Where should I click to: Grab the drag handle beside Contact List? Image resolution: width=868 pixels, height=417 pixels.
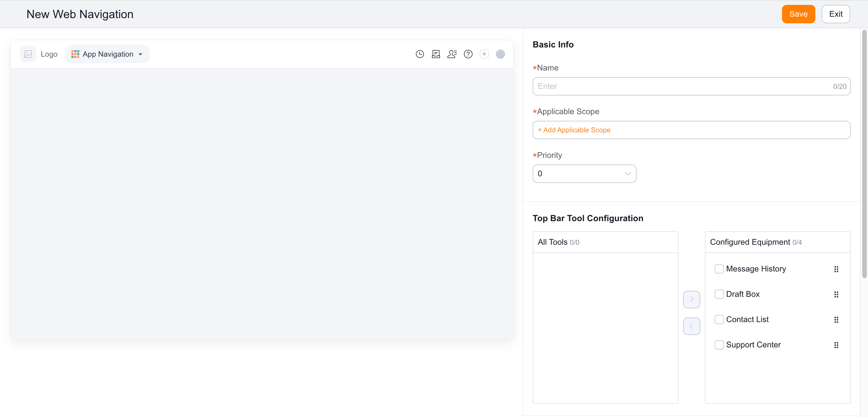pos(836,320)
